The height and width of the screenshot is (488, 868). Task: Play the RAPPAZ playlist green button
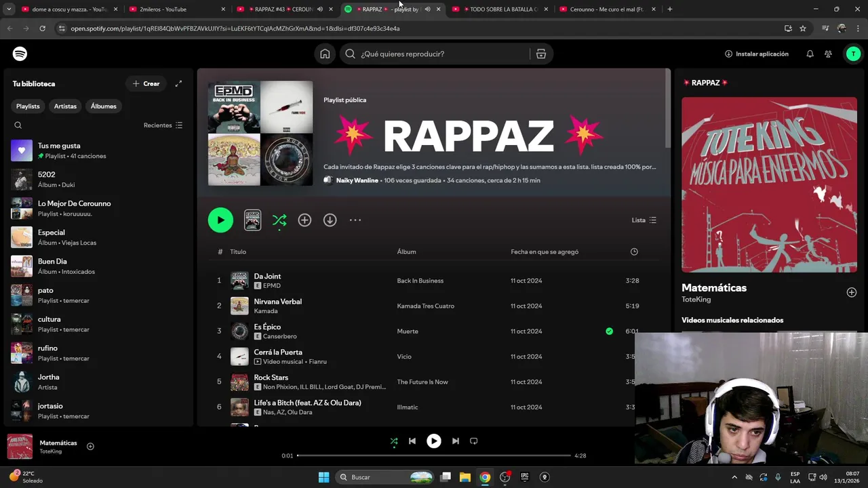(220, 220)
